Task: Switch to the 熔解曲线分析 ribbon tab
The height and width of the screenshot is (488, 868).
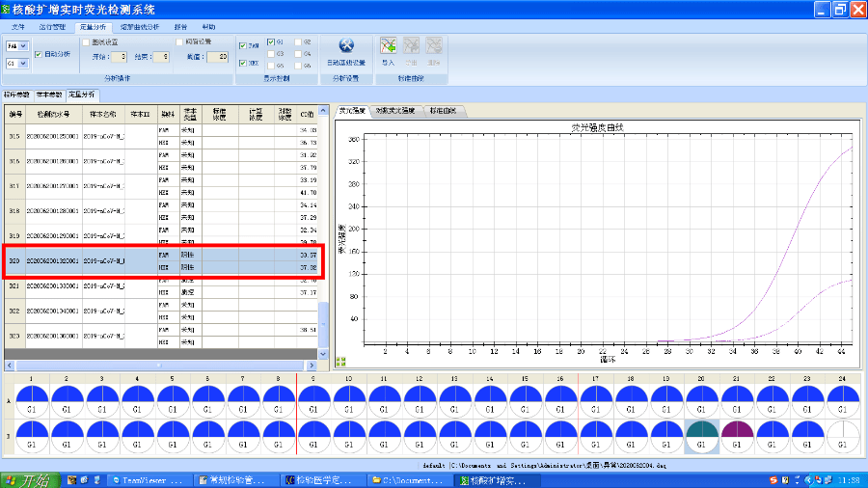Action: pos(140,27)
